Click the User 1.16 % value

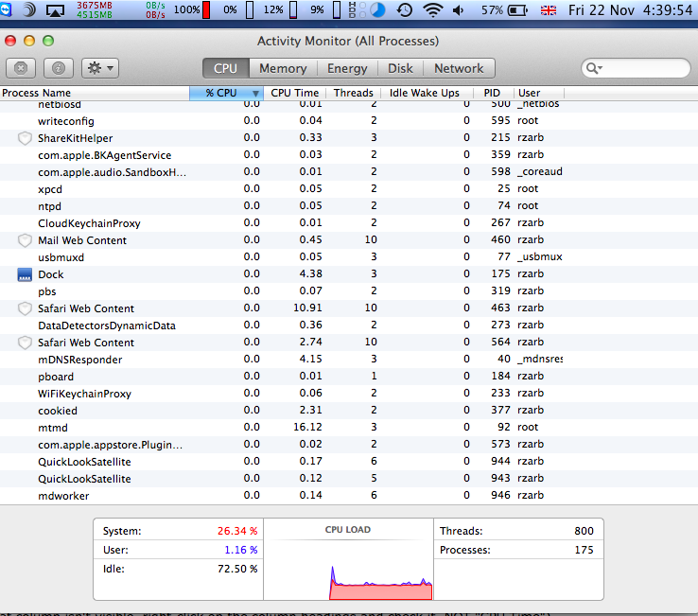tap(241, 550)
